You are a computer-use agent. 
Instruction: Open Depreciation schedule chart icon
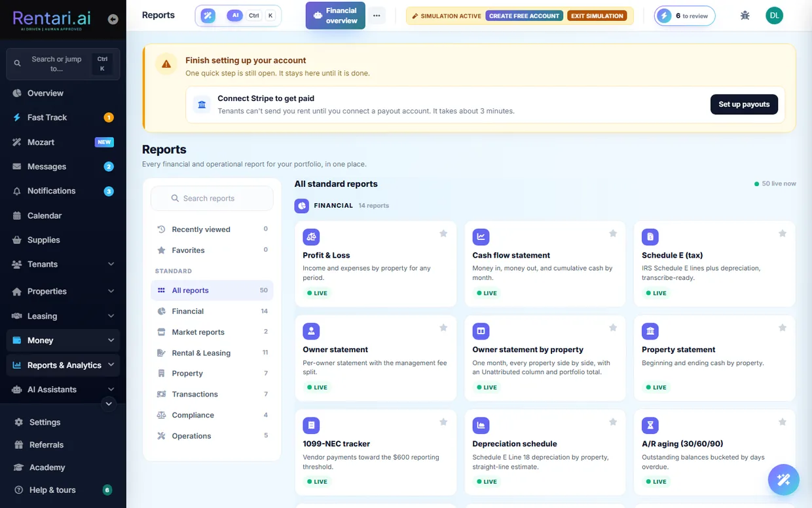click(x=481, y=425)
